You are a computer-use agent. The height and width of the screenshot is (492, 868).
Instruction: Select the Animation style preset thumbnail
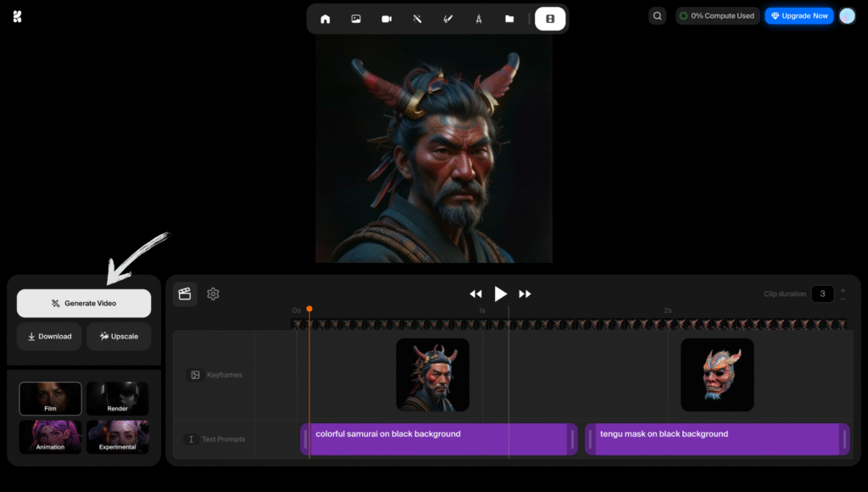(50, 437)
